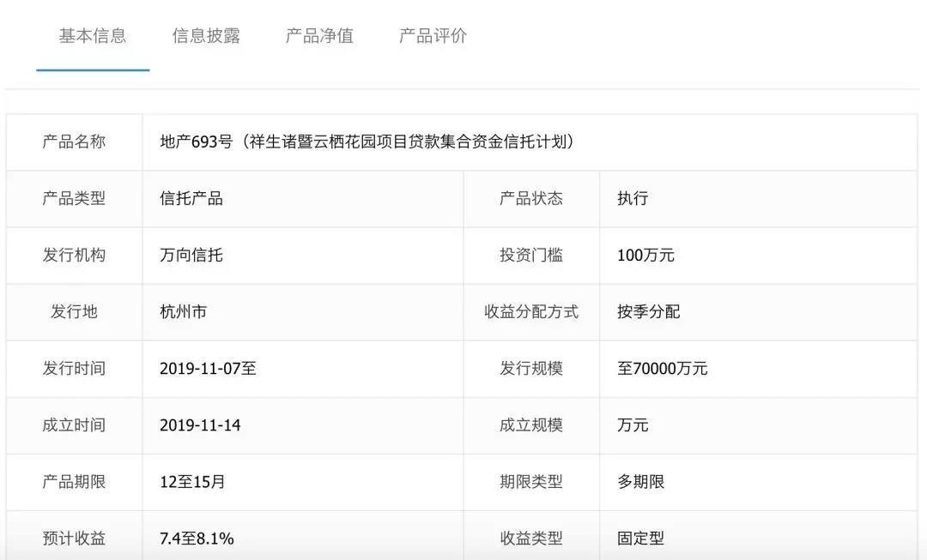The image size is (927, 560).
Task: Click the 杭州市 issue location value
Action: [x=183, y=311]
